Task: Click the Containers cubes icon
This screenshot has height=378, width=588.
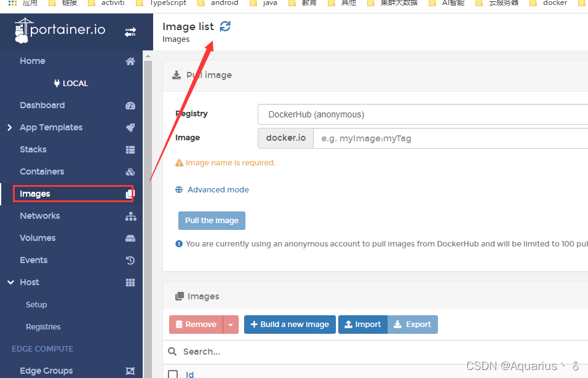Action: coord(130,172)
